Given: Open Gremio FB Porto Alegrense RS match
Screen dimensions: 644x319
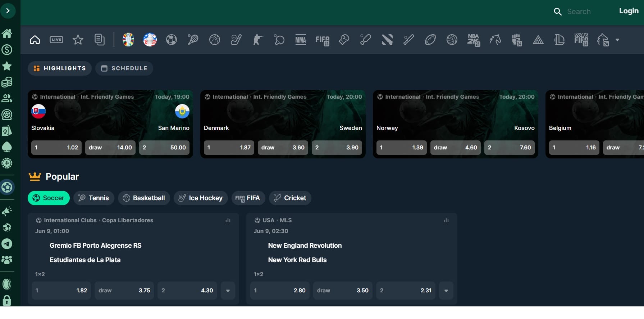Looking at the screenshot, I should tap(96, 246).
